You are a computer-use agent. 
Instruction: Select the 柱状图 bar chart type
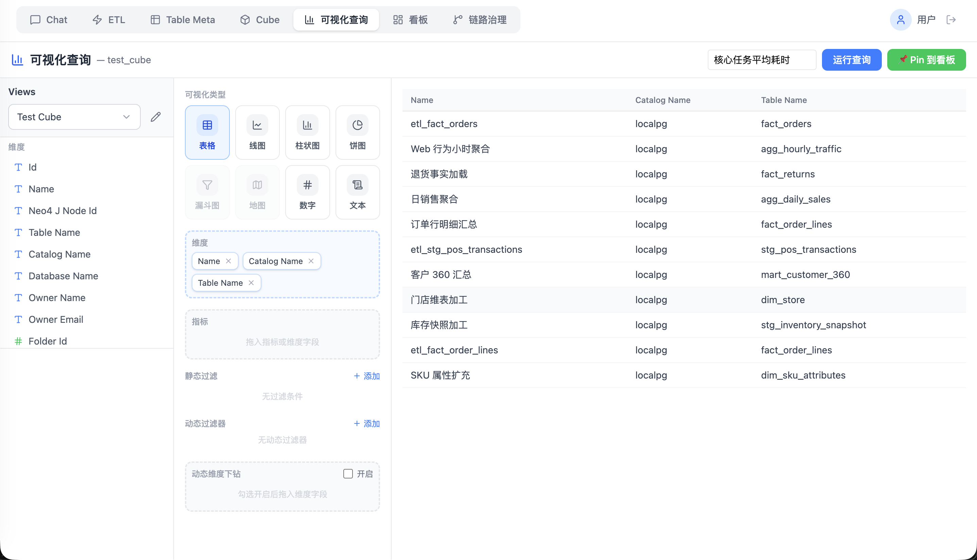(307, 132)
